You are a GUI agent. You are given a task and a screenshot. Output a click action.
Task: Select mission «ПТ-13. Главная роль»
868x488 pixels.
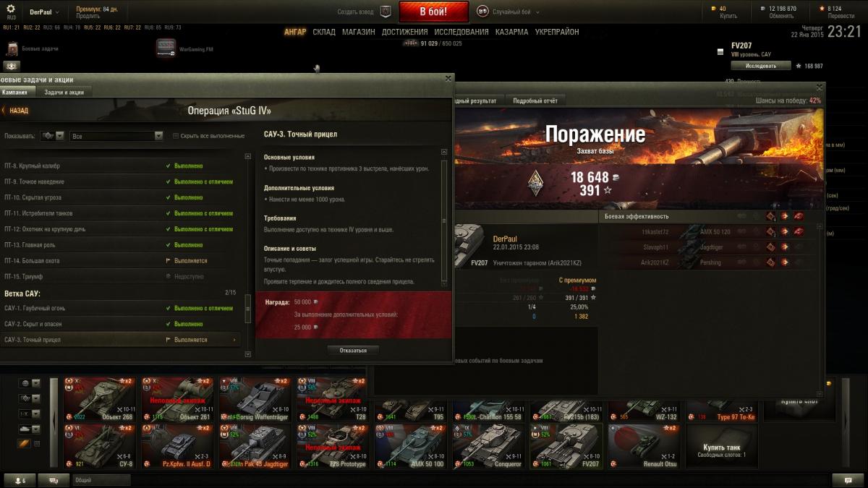pyautogui.click(x=120, y=245)
